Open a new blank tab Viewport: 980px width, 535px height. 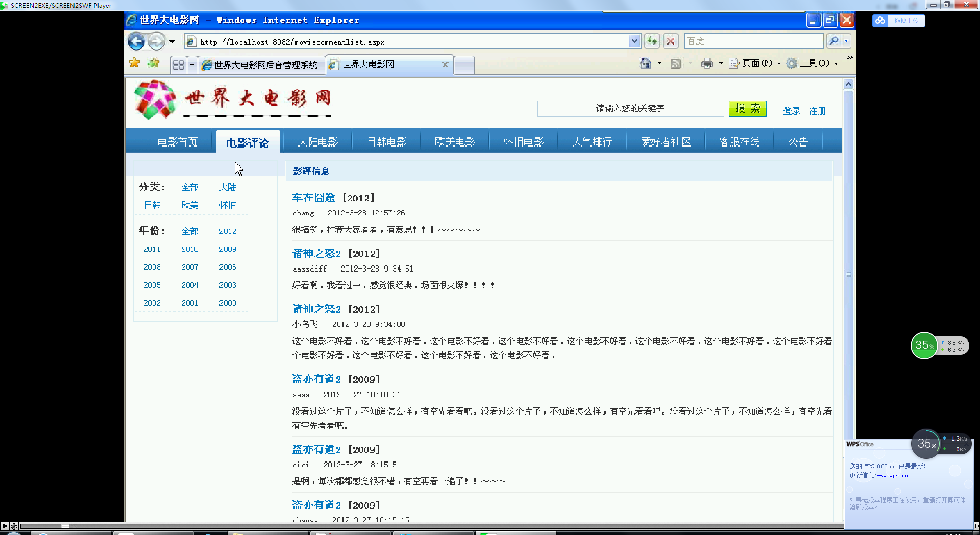coord(464,65)
